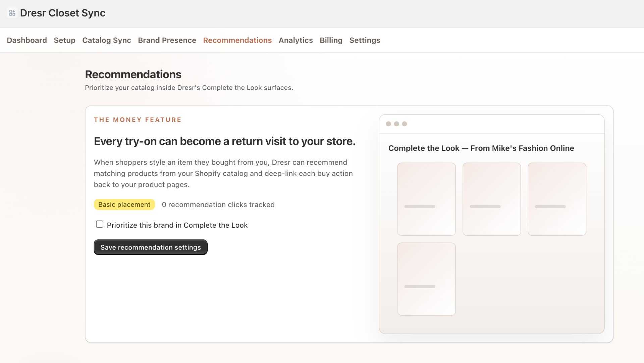Click the Dresr Closet Sync app icon

coord(12,13)
